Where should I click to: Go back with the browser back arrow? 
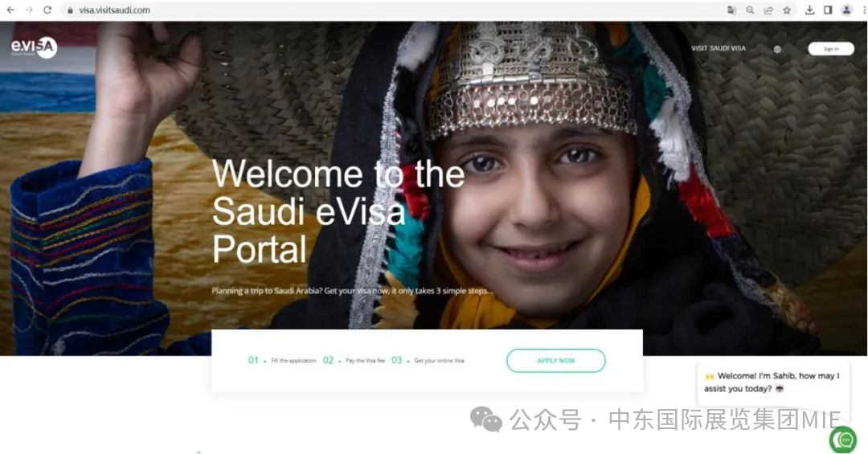[x=10, y=10]
